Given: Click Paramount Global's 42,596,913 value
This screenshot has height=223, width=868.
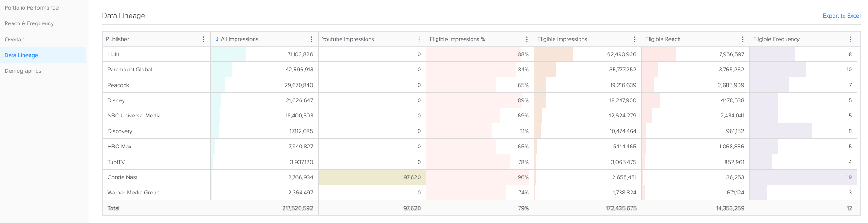Looking at the screenshot, I should click(299, 70).
